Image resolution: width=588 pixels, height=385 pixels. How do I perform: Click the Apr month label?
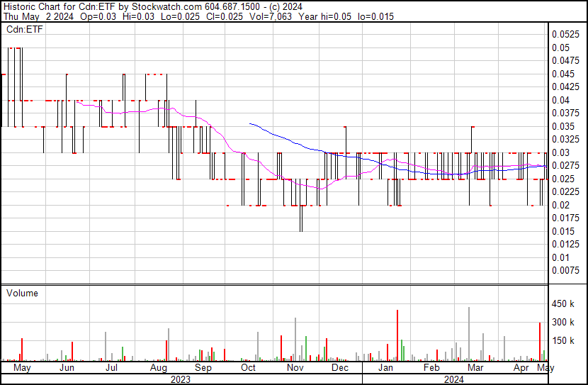point(521,368)
